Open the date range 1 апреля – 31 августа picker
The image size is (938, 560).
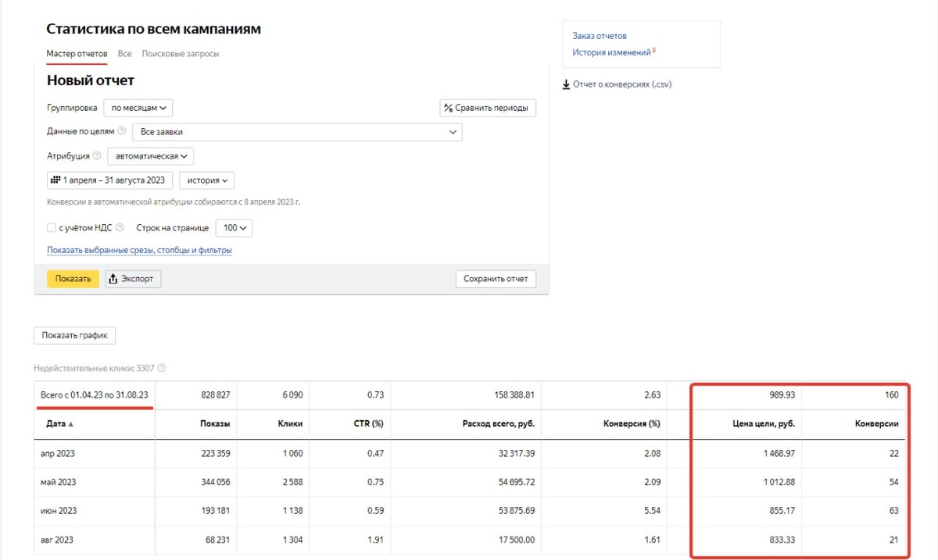click(x=109, y=180)
